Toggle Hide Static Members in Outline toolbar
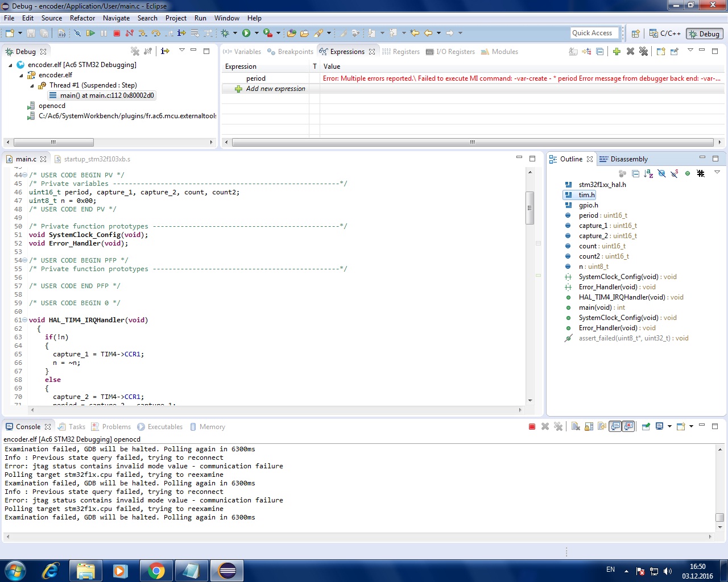 [674, 173]
